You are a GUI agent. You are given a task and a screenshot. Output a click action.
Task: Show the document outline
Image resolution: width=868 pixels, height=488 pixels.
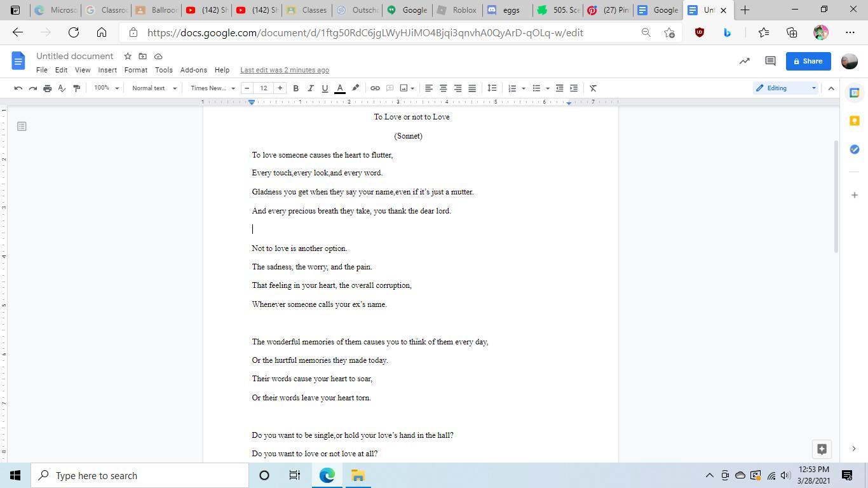[x=22, y=126]
